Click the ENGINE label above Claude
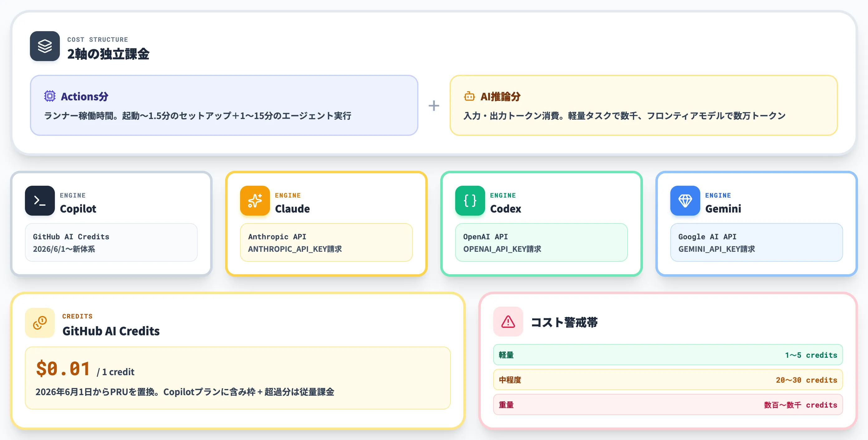The width and height of the screenshot is (868, 440). pos(288,195)
